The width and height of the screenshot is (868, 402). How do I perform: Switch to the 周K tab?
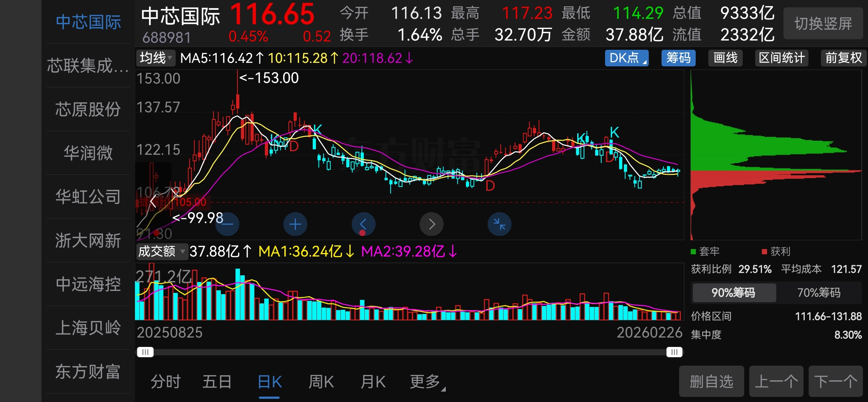pos(321,382)
